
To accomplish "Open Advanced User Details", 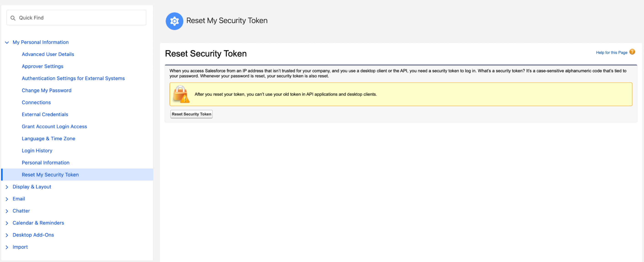I will click(48, 54).
